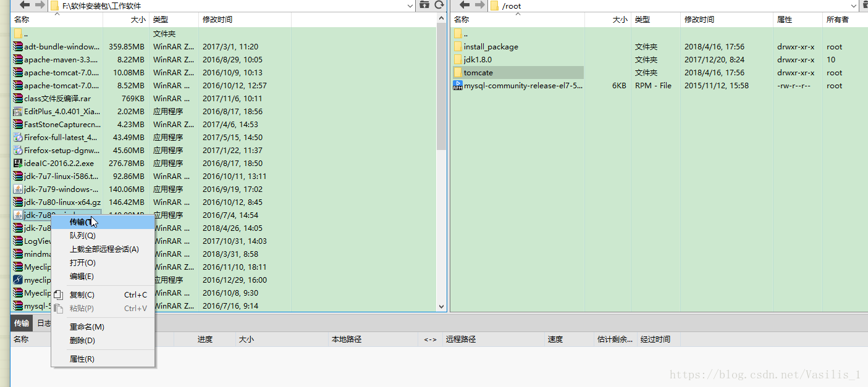Select the Firefox-full-latest installer icon

coord(18,138)
